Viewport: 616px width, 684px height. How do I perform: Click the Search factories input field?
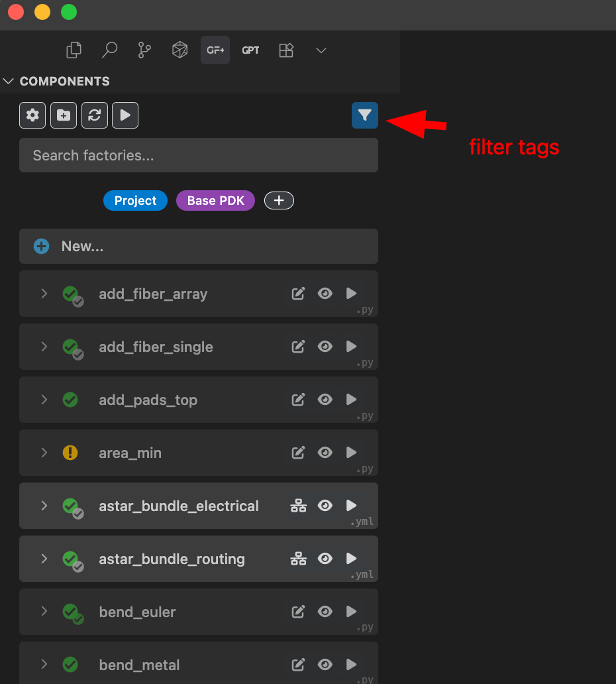pyautogui.click(x=199, y=155)
